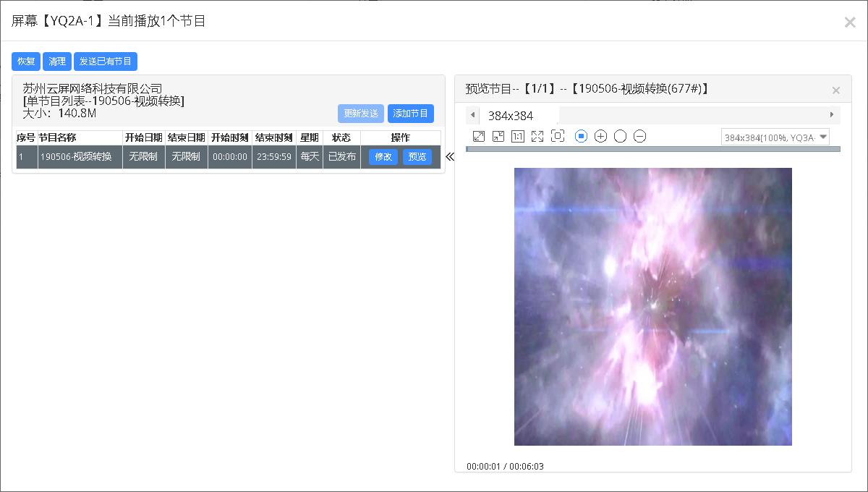Screen dimensions: 868x492
Task: Click the 大小：140.8M size text
Action: coord(59,114)
